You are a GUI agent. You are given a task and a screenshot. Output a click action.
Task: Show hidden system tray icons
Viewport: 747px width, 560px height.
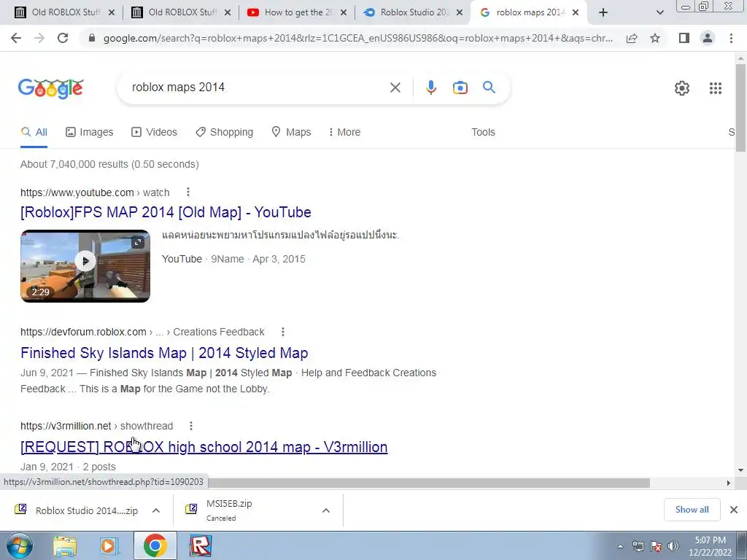click(620, 546)
